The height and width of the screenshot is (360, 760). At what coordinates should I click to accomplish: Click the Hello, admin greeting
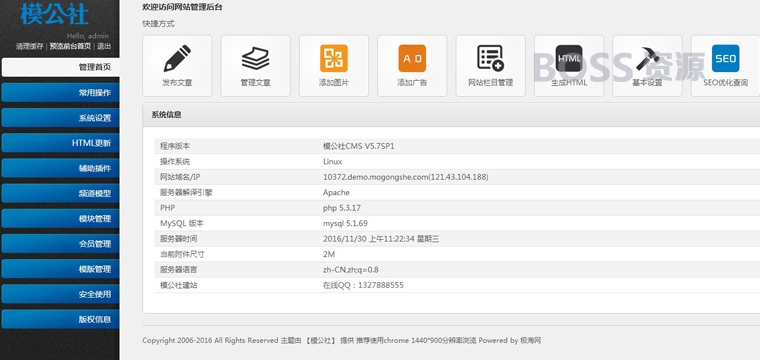[88, 36]
